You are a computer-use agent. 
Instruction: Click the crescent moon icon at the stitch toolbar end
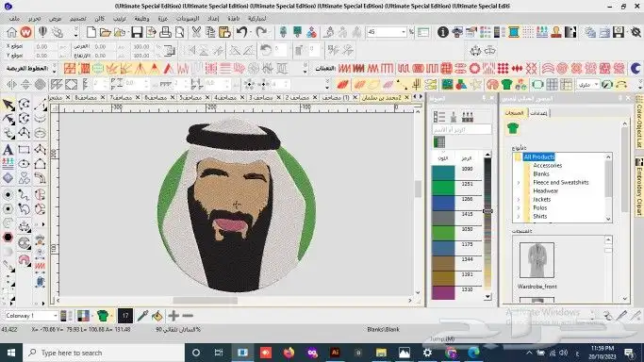click(x=636, y=68)
